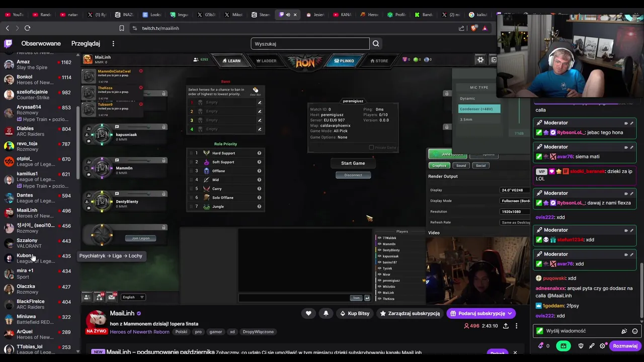Click the Join Legion button
The image size is (644, 362).
(x=140, y=238)
